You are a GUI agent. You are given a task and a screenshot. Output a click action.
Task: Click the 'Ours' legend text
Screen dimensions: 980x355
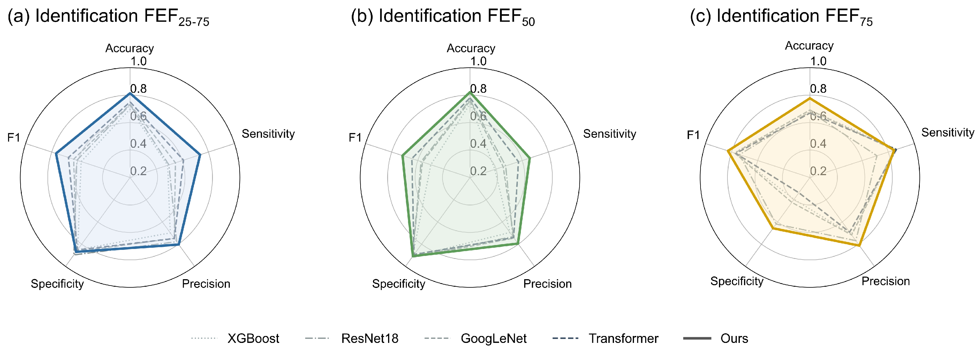(x=734, y=338)
